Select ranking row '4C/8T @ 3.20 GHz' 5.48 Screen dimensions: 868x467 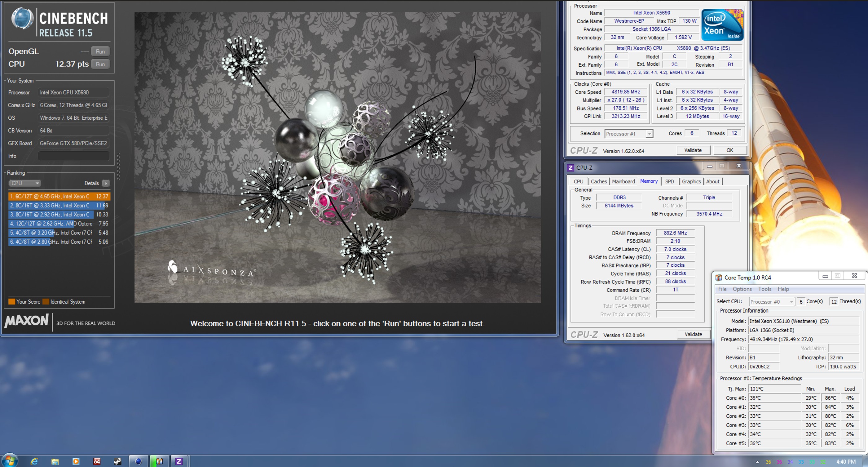click(x=59, y=233)
